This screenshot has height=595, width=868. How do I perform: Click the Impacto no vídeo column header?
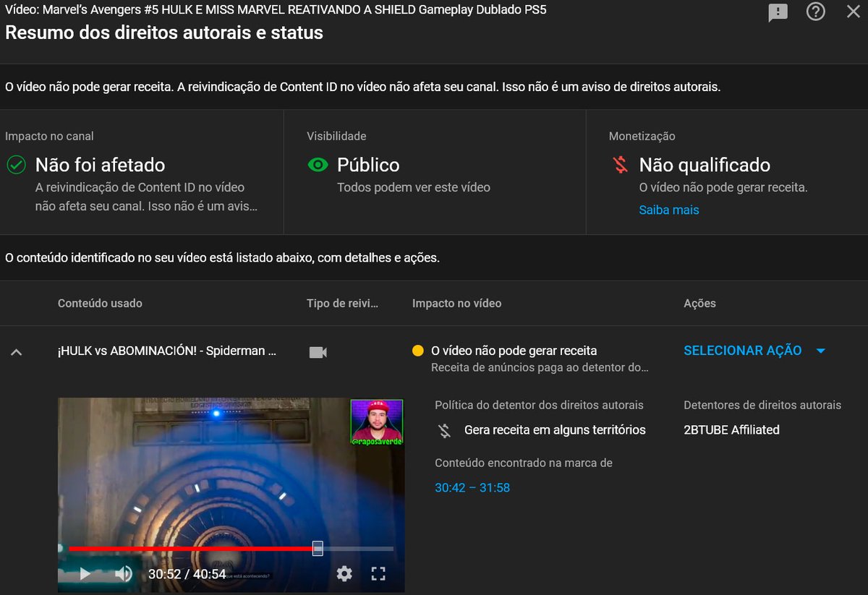(456, 303)
